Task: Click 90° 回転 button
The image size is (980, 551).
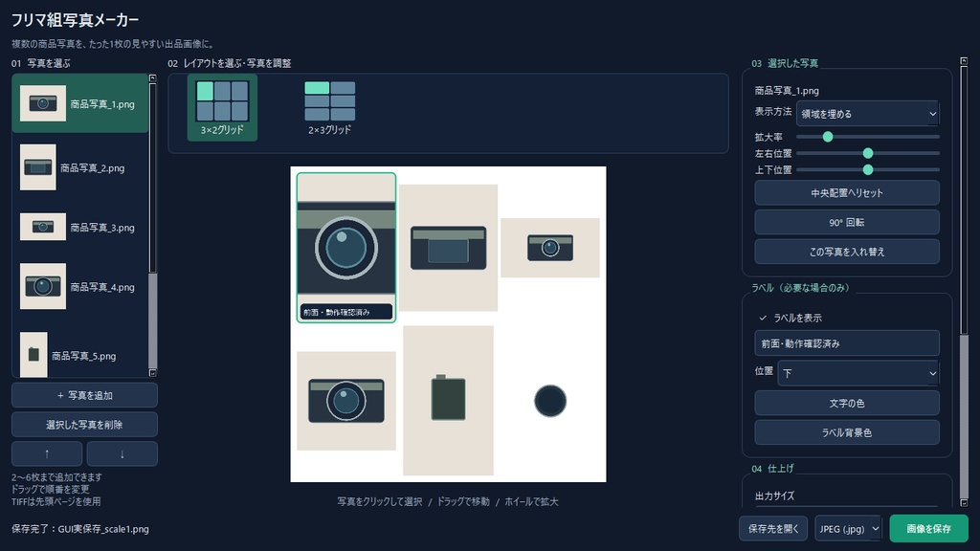Action: [847, 222]
